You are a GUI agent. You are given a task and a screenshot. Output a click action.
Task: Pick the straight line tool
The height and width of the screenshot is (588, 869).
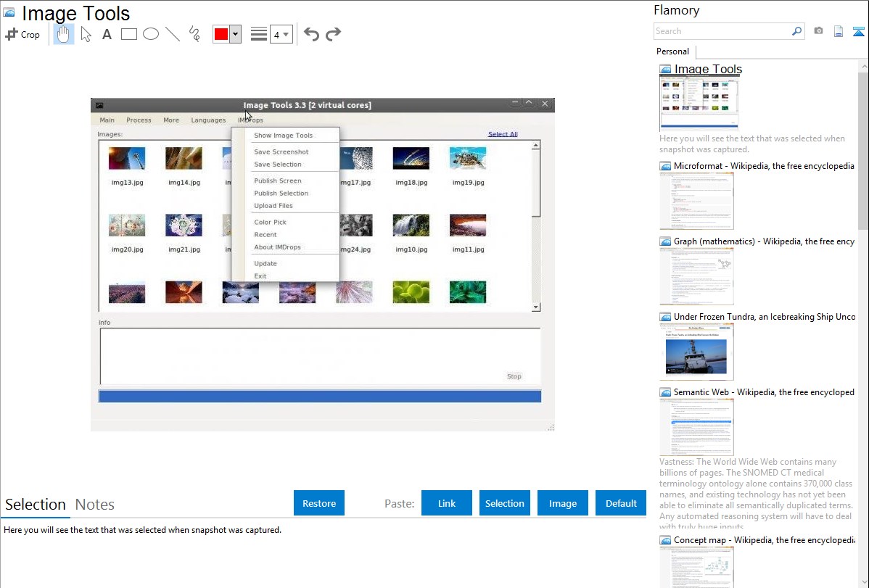173,34
